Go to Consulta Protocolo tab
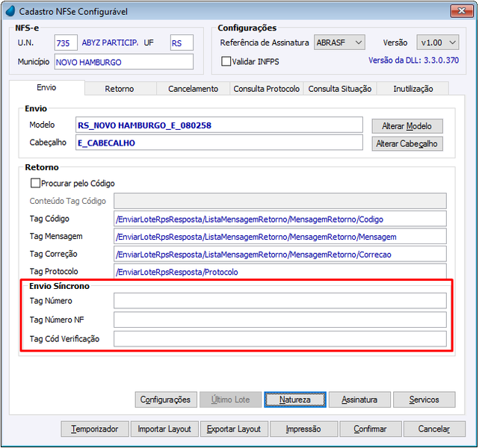 click(266, 89)
